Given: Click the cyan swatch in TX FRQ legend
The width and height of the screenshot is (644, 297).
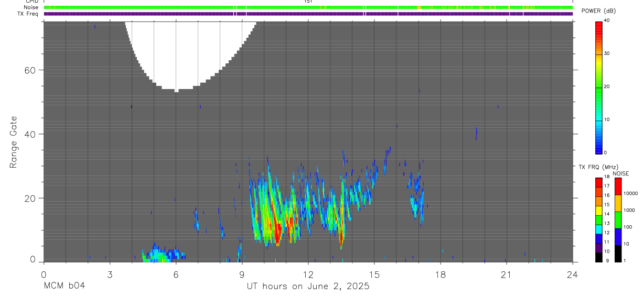Looking at the screenshot, I should coord(599,229).
